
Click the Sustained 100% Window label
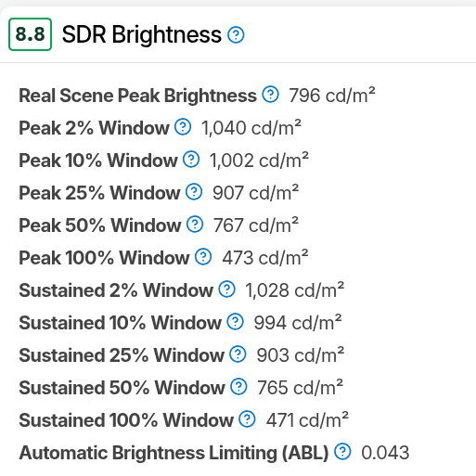click(x=126, y=420)
